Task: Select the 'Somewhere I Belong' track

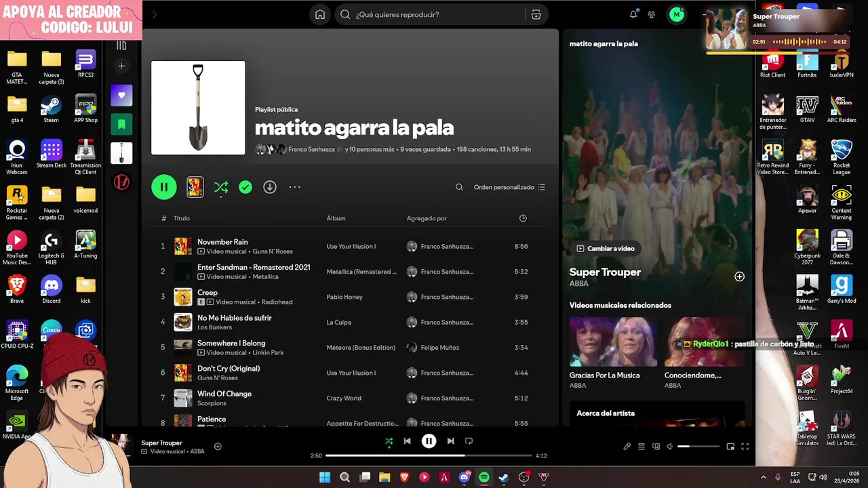Action: [x=231, y=343]
